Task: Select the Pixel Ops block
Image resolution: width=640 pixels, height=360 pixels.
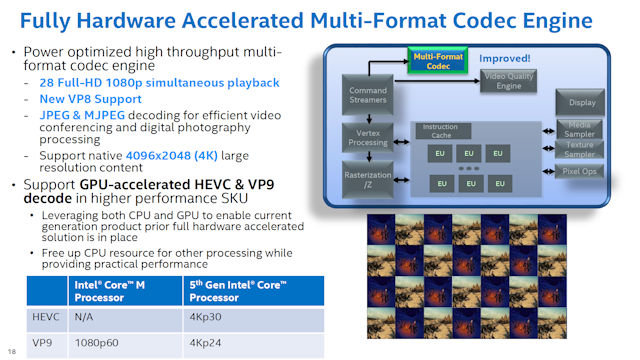Action: point(579,171)
